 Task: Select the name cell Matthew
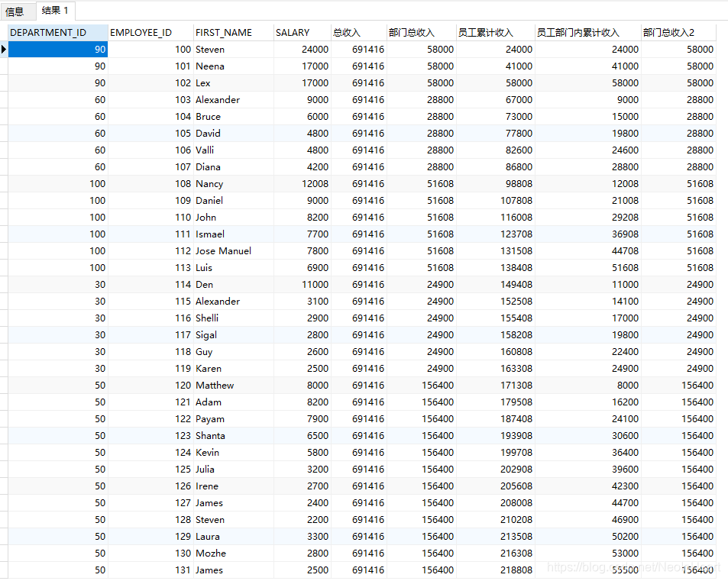click(234, 385)
